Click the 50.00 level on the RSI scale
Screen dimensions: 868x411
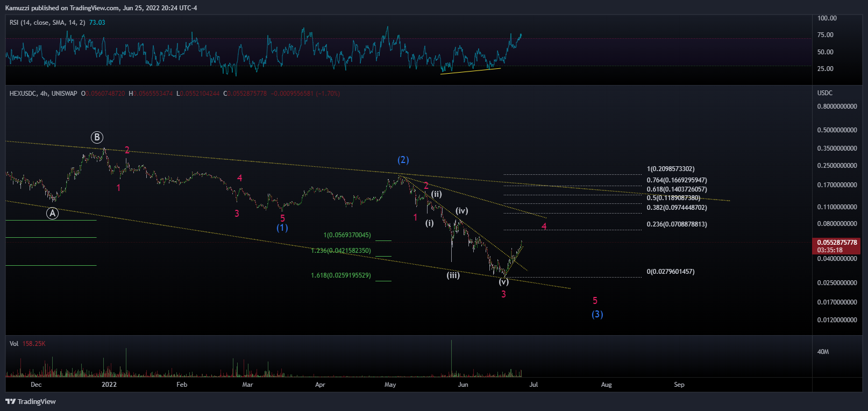[x=825, y=52]
